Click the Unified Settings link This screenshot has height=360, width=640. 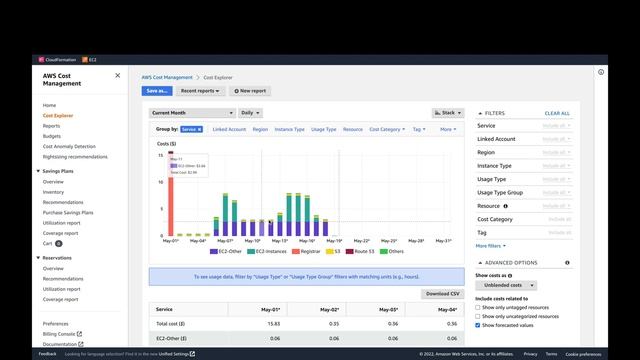click(x=176, y=354)
